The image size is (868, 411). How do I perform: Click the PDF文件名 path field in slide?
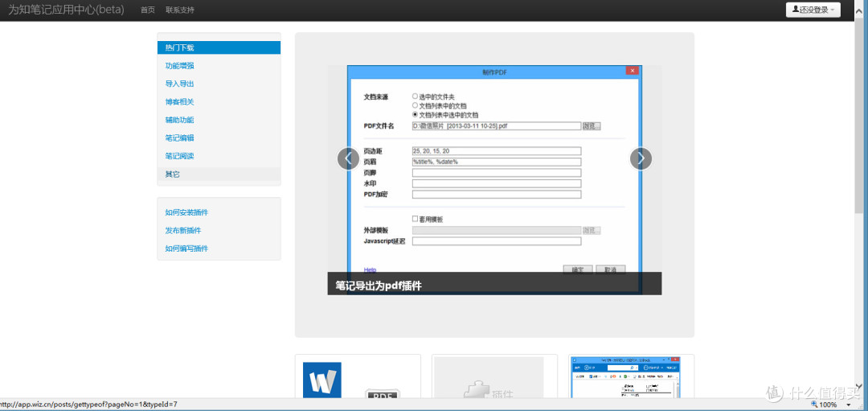pyautogui.click(x=497, y=125)
